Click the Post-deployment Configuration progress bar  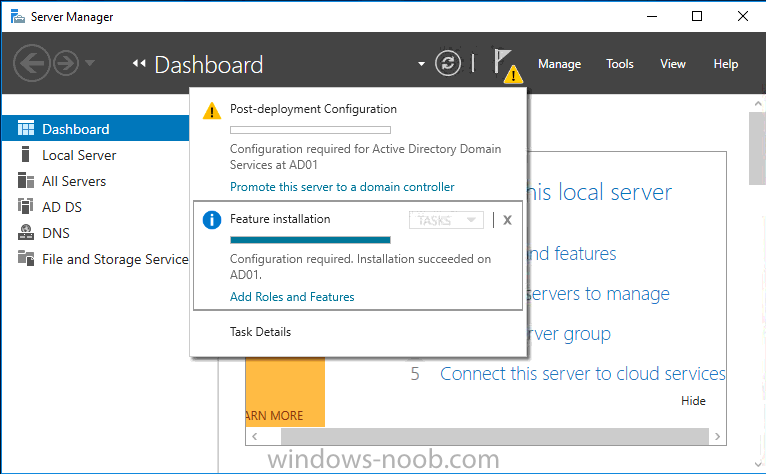click(310, 130)
